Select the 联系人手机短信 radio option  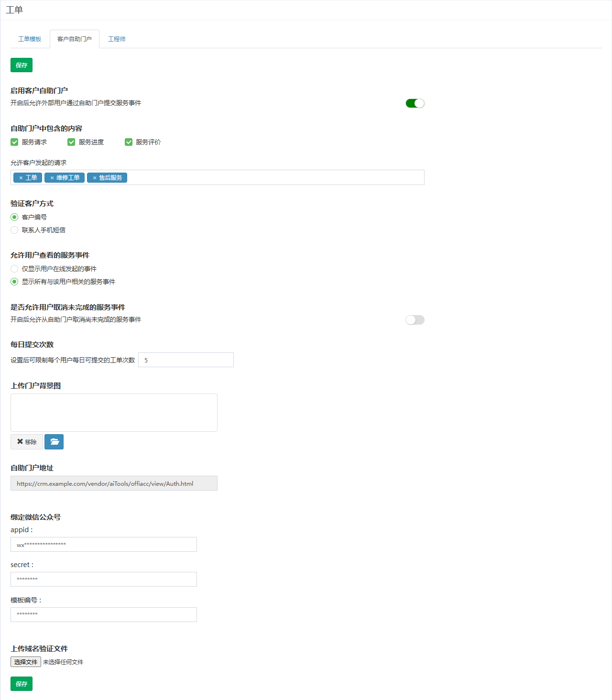click(x=14, y=230)
